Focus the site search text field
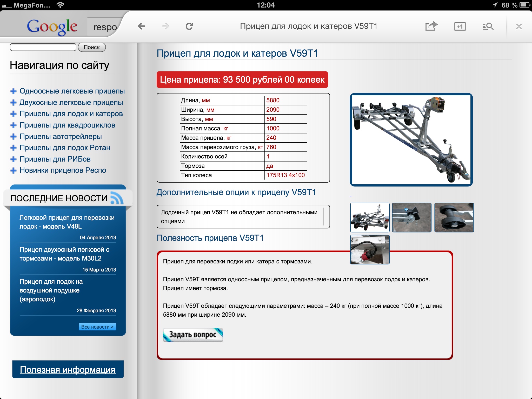This screenshot has height=399, width=532. coord(43,47)
